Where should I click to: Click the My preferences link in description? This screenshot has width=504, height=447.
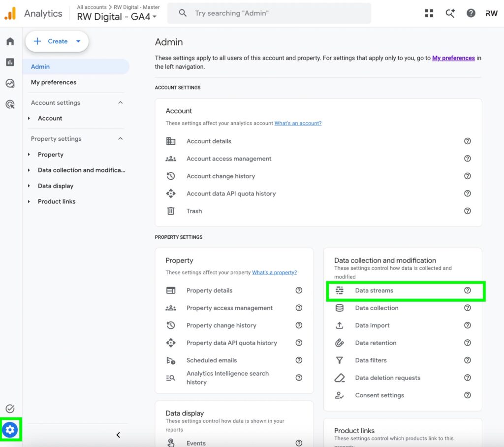point(453,58)
